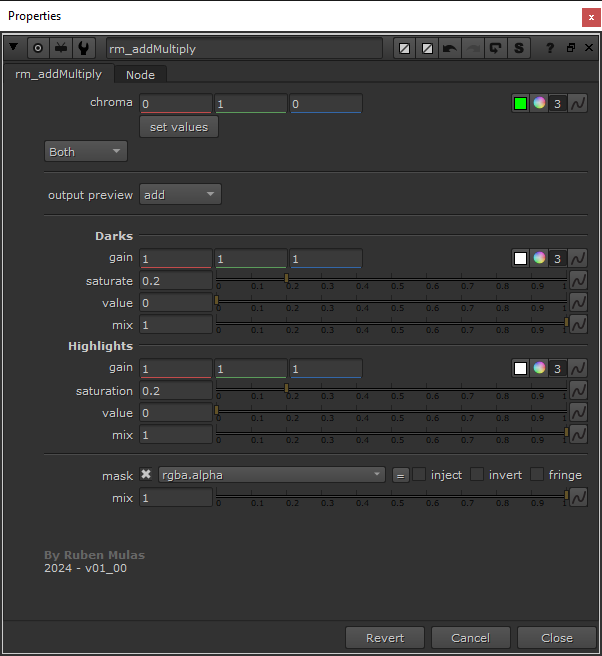This screenshot has width=602, height=656.
Task: Click the wrench icon in node header
Action: [85, 48]
